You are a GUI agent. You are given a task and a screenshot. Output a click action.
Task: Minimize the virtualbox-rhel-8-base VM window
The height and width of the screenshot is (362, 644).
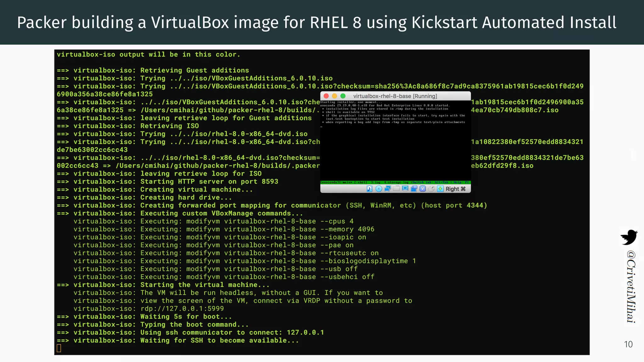pyautogui.click(x=335, y=96)
